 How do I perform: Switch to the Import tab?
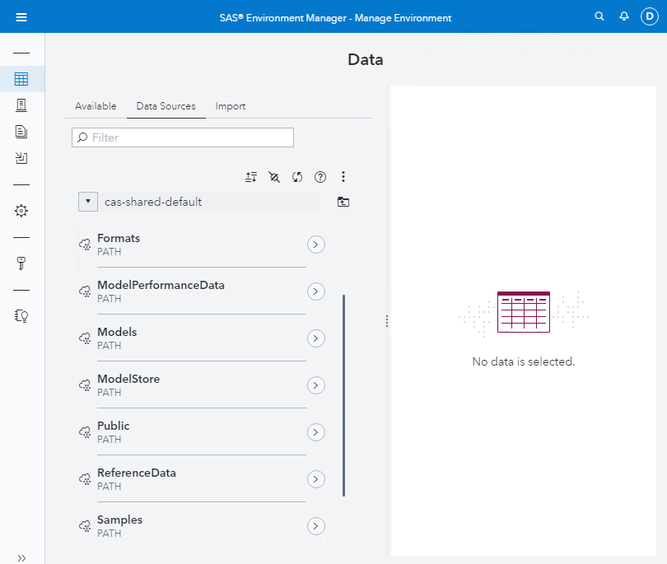tap(230, 106)
